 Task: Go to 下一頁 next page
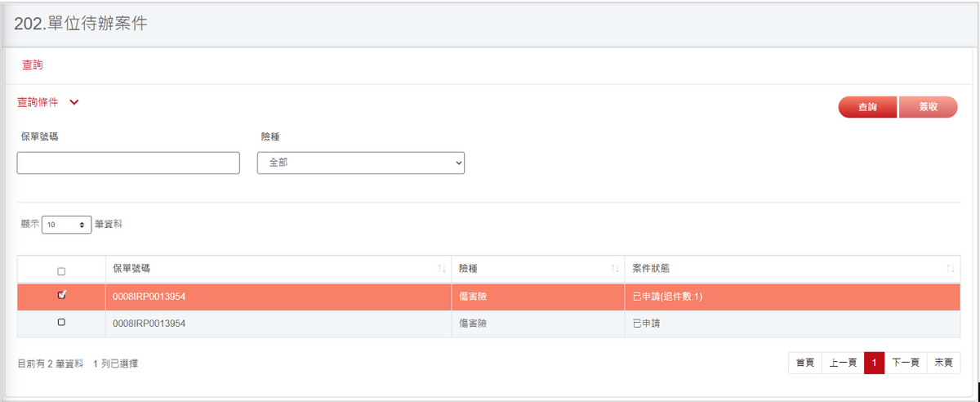click(906, 363)
